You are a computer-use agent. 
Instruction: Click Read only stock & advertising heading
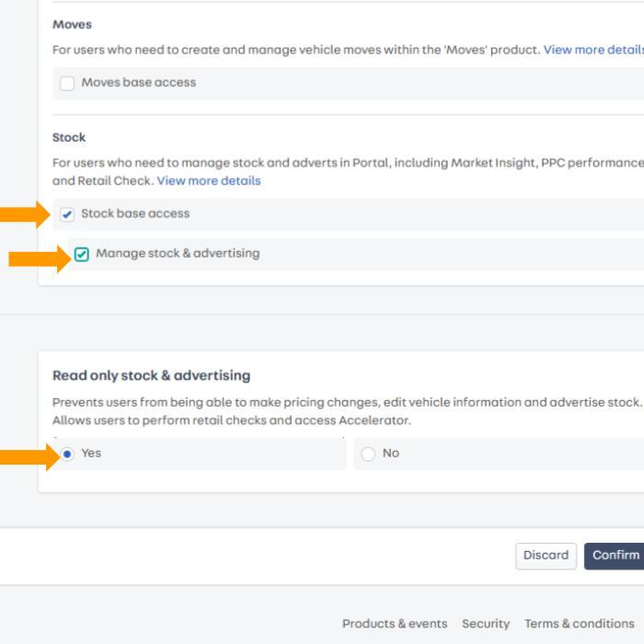pos(152,375)
